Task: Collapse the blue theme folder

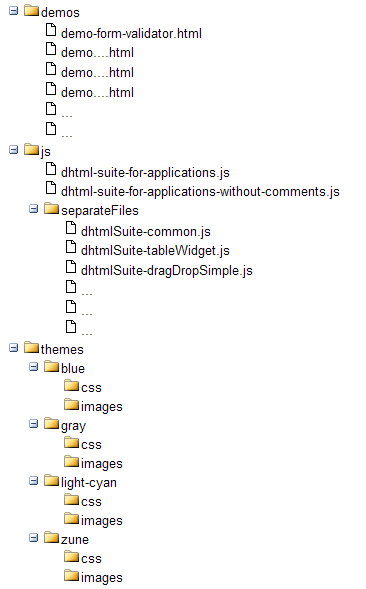Action: coord(33,367)
